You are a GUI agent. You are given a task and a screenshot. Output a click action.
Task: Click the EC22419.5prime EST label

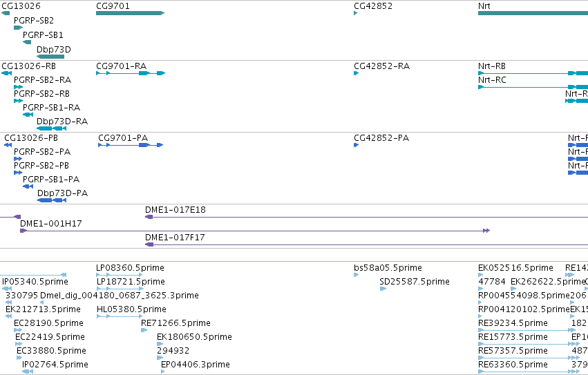pyautogui.click(x=50, y=338)
